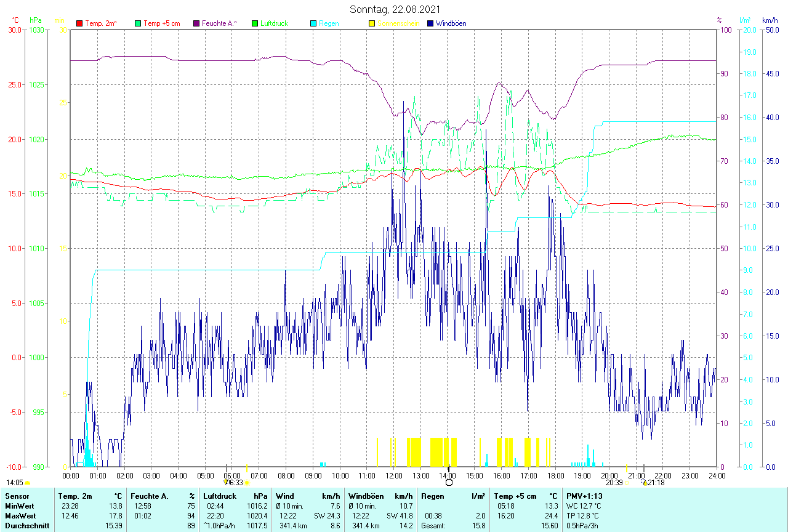Image resolution: width=788 pixels, height=532 pixels.
Task: Click the '12:00' time axis tick label
Action: (394, 475)
